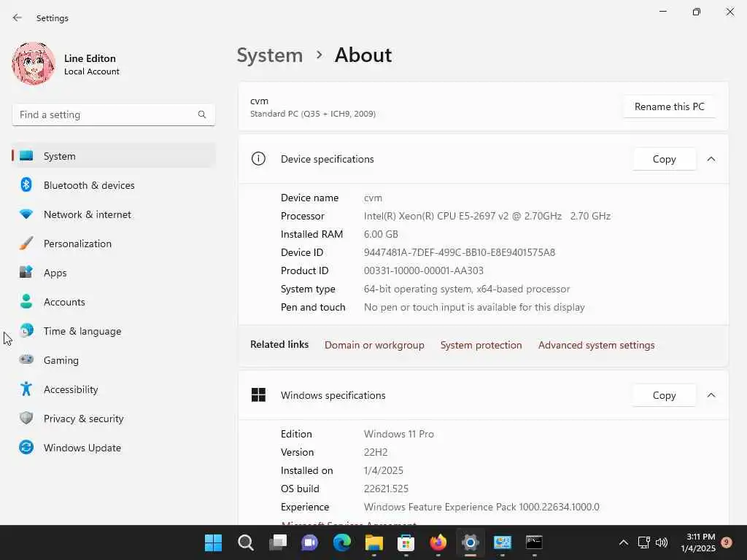Open the Domain or workgroup link

coord(374,345)
